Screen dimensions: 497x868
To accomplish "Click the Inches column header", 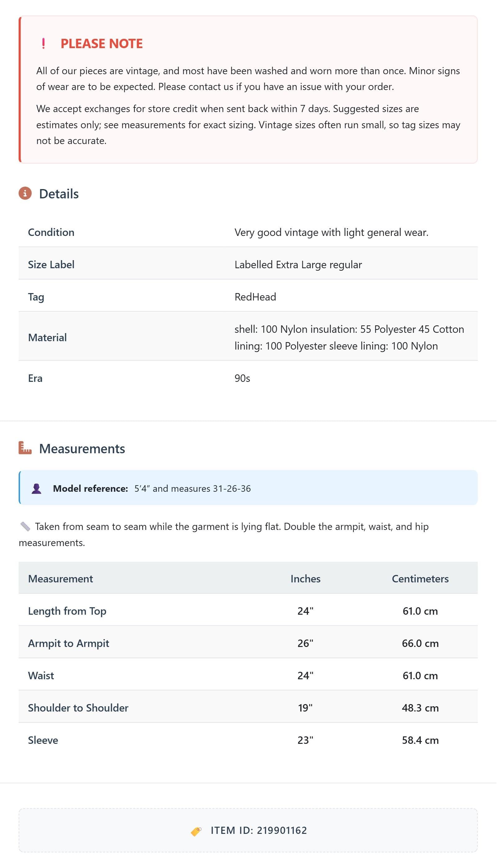I will pyautogui.click(x=305, y=578).
